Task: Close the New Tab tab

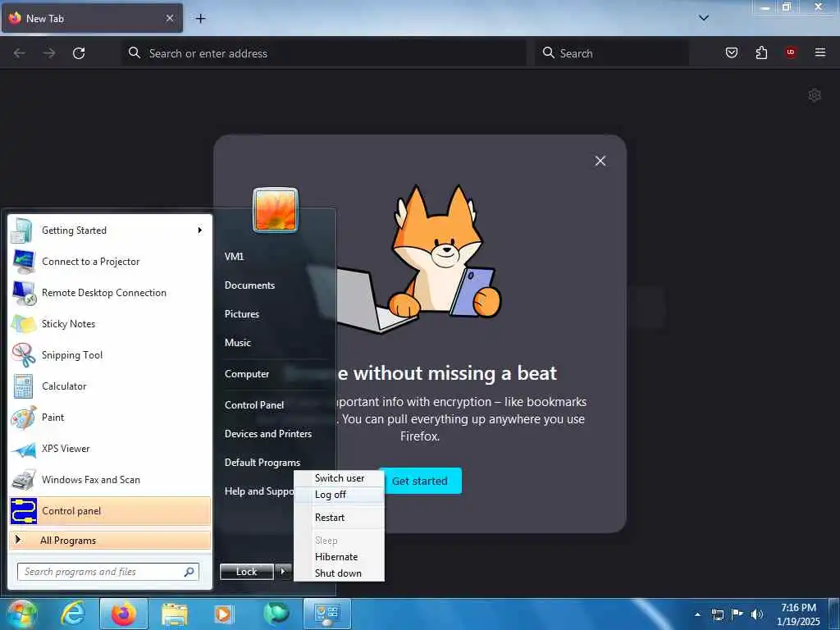Action: pos(169,18)
